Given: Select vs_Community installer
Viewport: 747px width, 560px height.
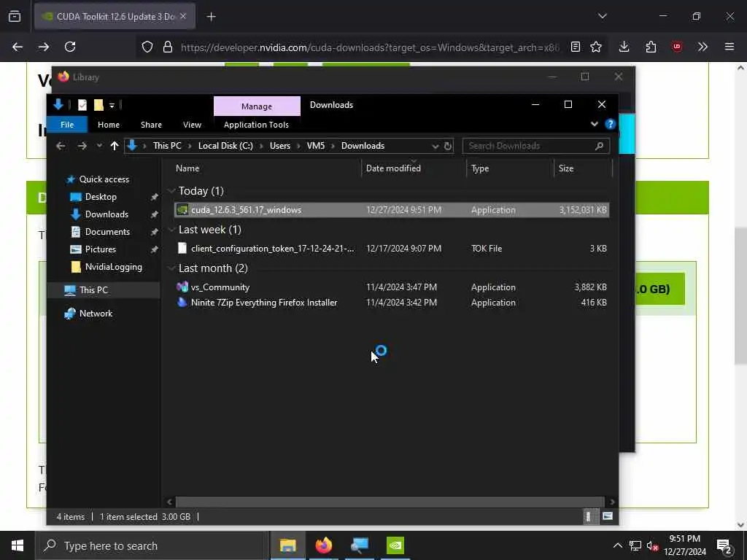Looking at the screenshot, I should (392, 287).
